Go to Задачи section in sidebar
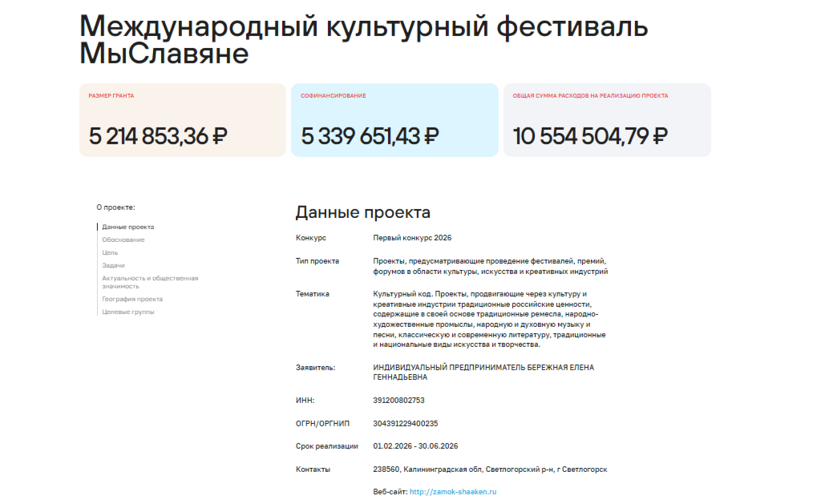Screen dimensions: 813x504 [x=113, y=265]
